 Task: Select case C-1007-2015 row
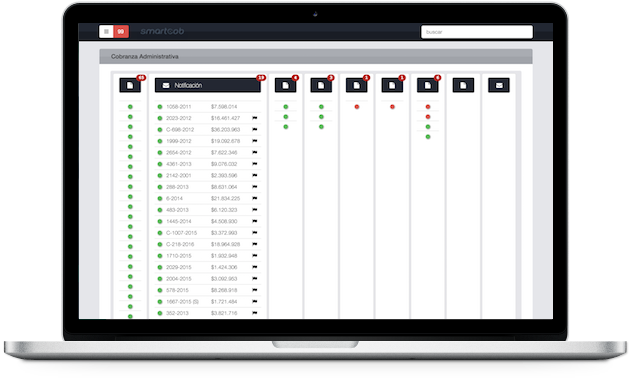click(x=208, y=233)
